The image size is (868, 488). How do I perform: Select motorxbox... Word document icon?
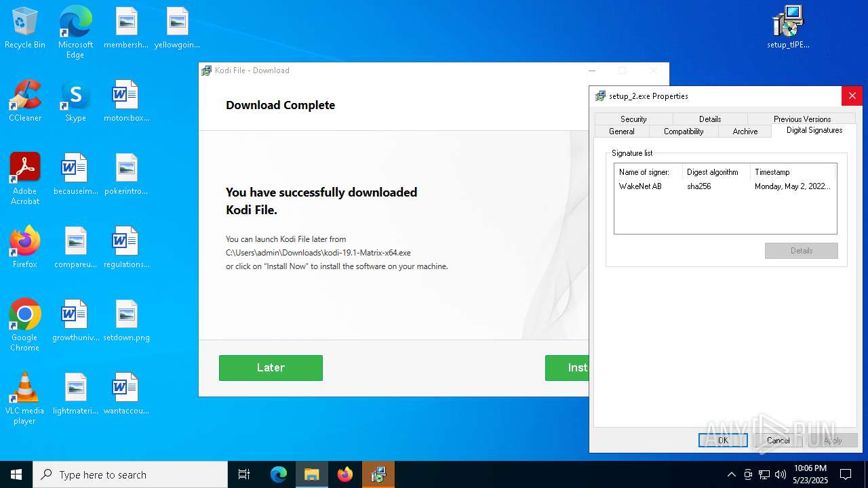tap(126, 102)
